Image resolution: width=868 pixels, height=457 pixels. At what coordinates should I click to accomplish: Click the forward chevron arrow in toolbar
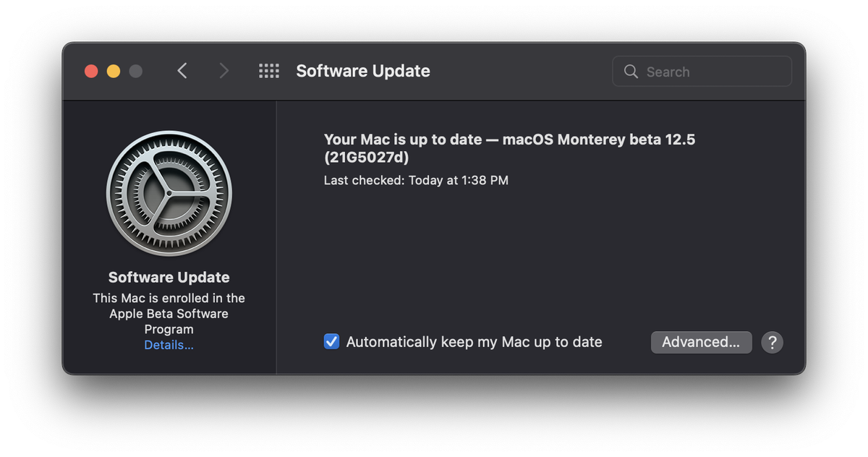[x=224, y=71]
